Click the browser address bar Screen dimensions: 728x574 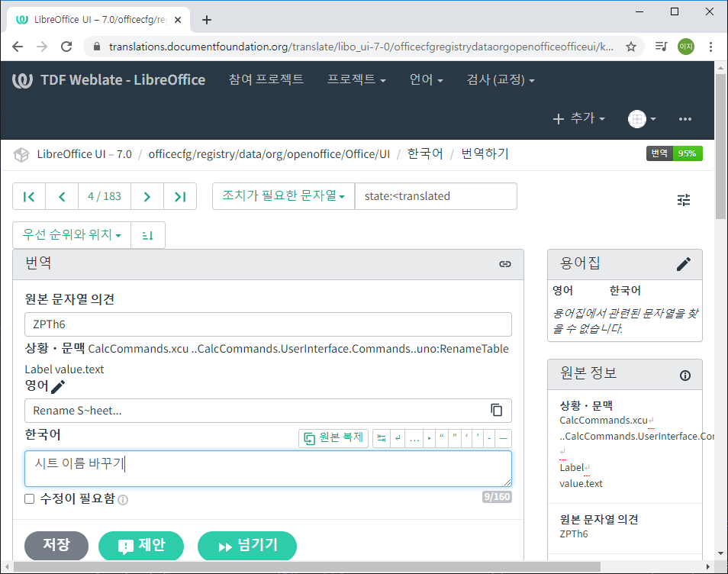(361, 47)
